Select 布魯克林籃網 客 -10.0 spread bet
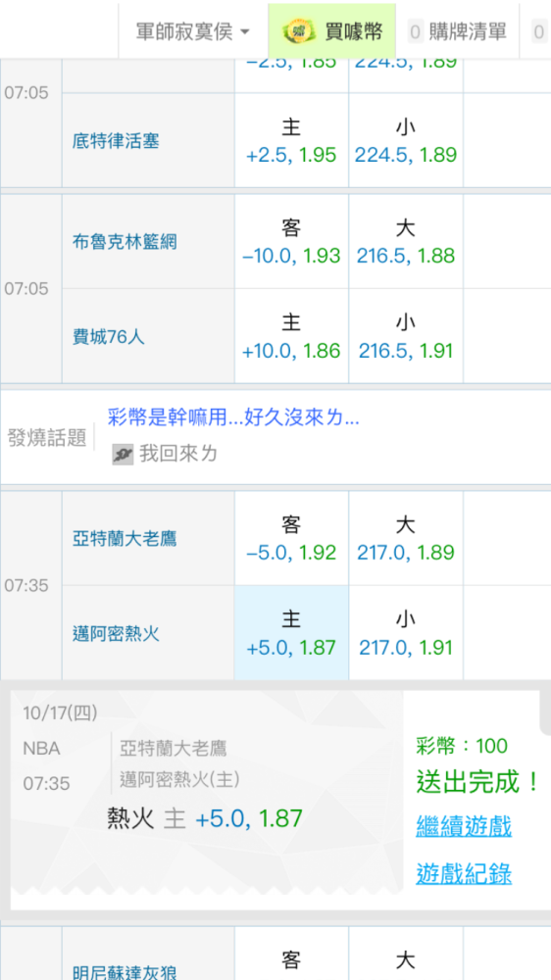 click(291, 242)
